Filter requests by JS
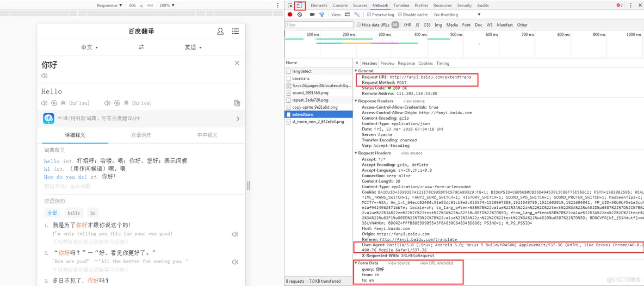This screenshot has width=644, height=286. pos(417,25)
